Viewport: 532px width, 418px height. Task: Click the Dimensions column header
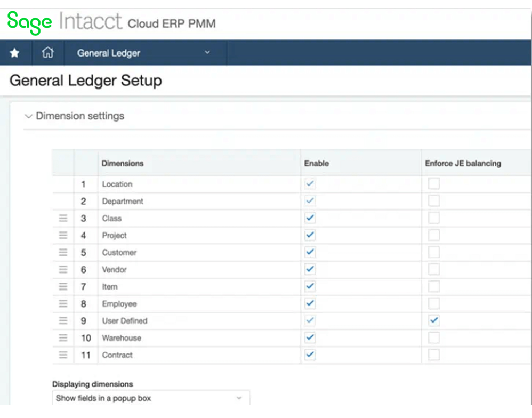point(123,163)
